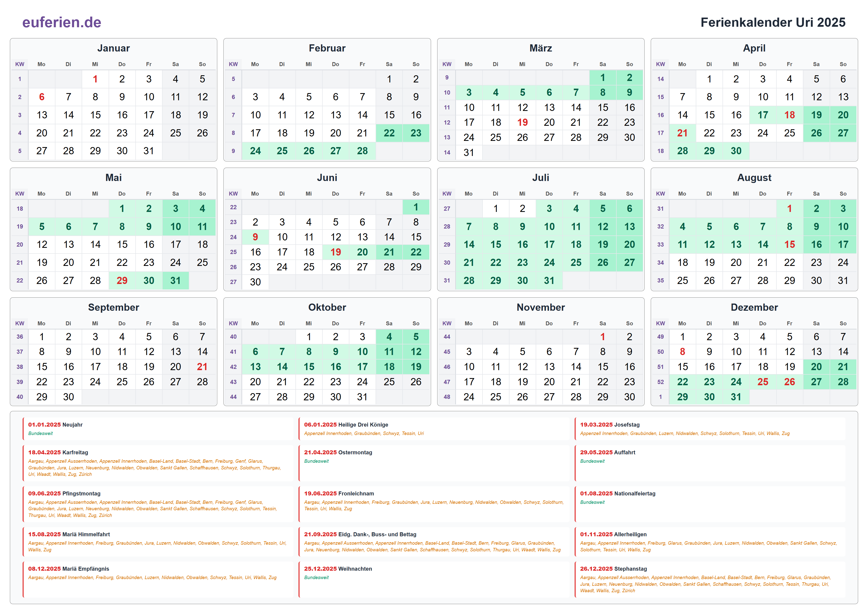Viewport: 868px width, 614px height.
Task: Click red Ostermontag 21 in April
Action: point(682,133)
